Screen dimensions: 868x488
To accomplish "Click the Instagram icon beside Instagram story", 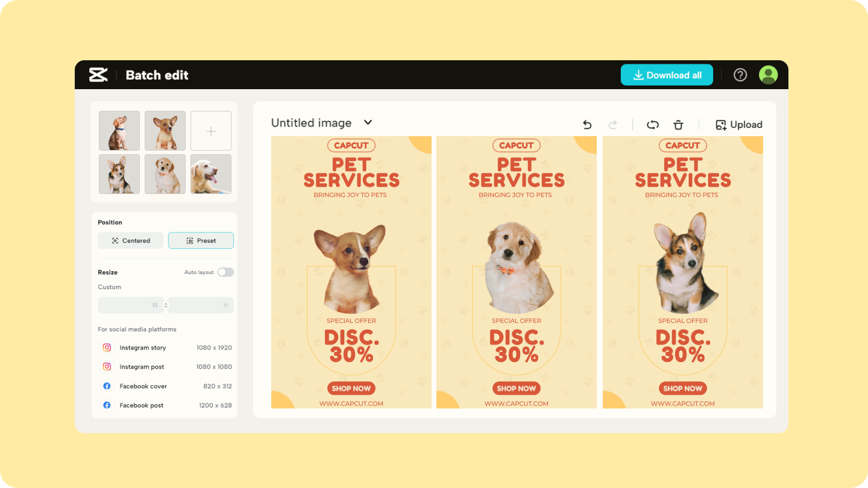I will (x=107, y=348).
